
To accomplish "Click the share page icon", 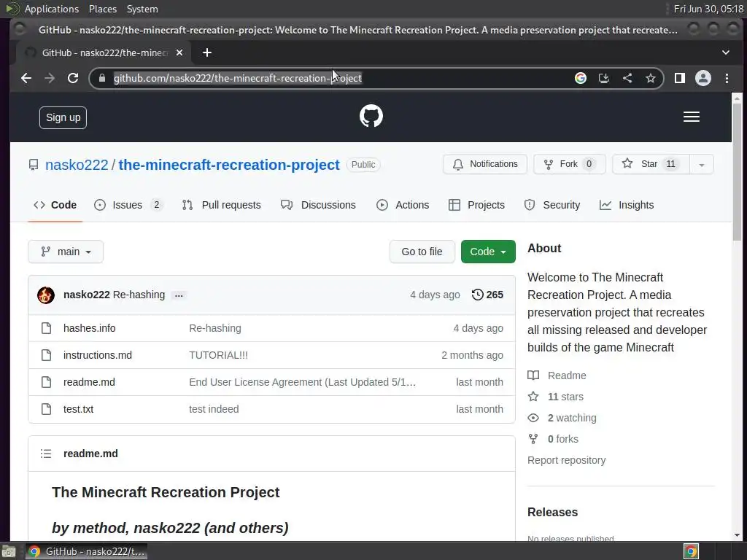I will (x=627, y=78).
